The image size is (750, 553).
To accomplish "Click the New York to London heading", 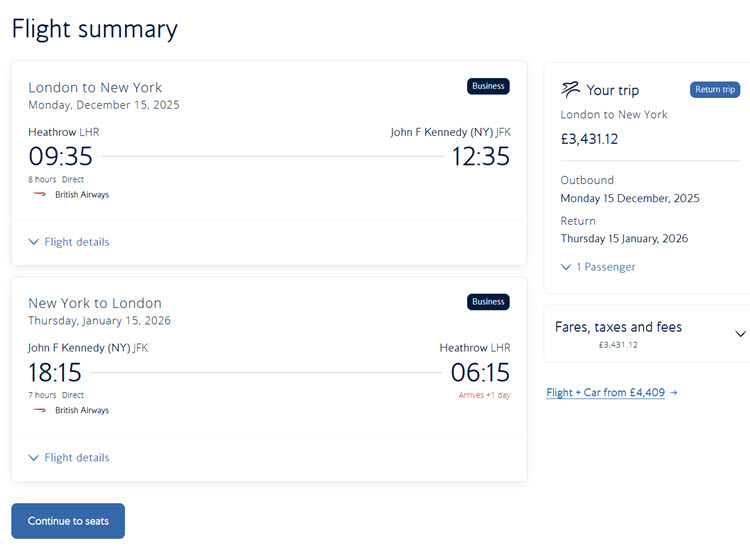I will (95, 303).
